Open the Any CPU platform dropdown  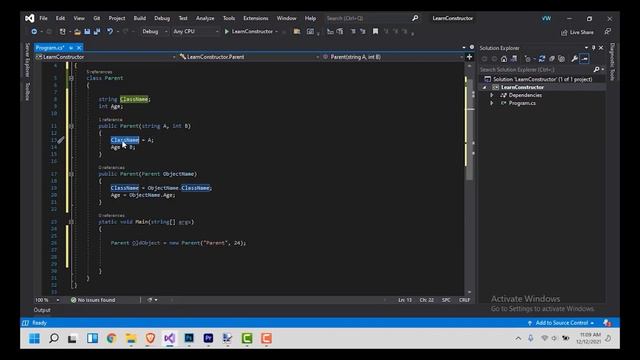pos(196,31)
